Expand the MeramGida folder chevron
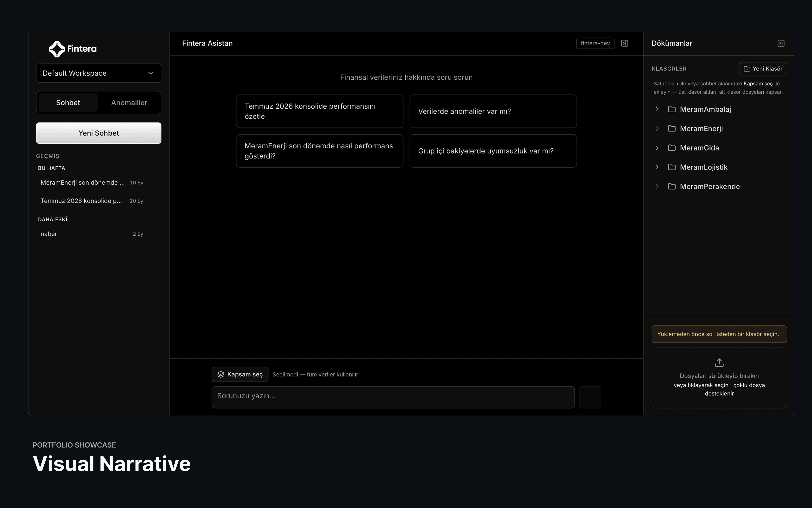This screenshot has height=508, width=812. pyautogui.click(x=657, y=148)
